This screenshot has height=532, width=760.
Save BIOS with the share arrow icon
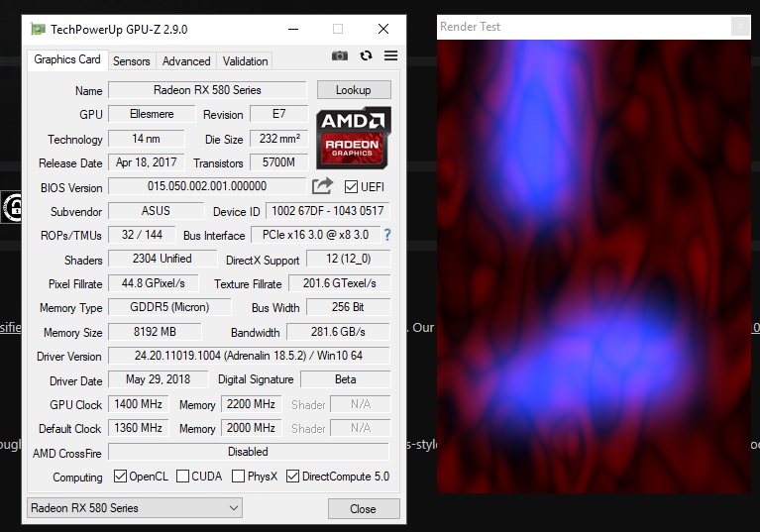pyautogui.click(x=322, y=186)
